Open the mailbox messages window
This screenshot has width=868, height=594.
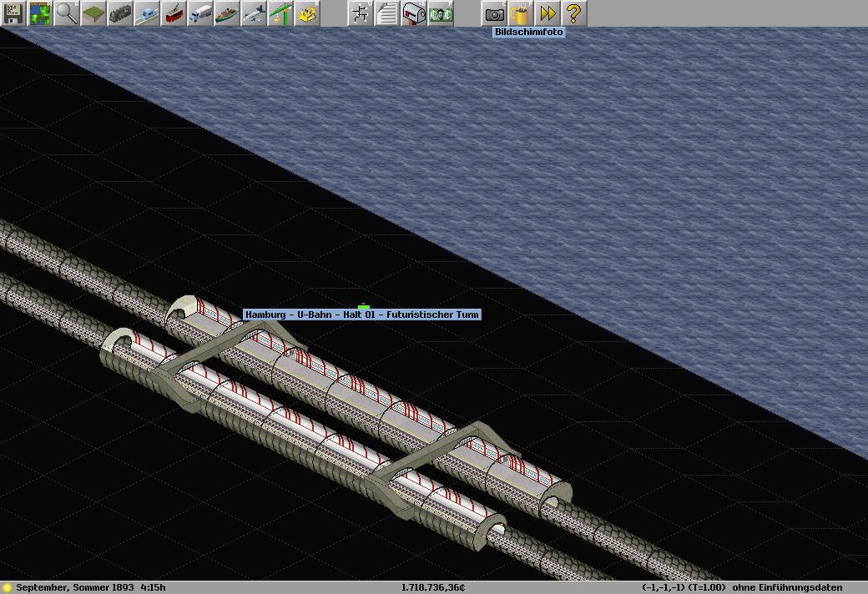tap(414, 13)
